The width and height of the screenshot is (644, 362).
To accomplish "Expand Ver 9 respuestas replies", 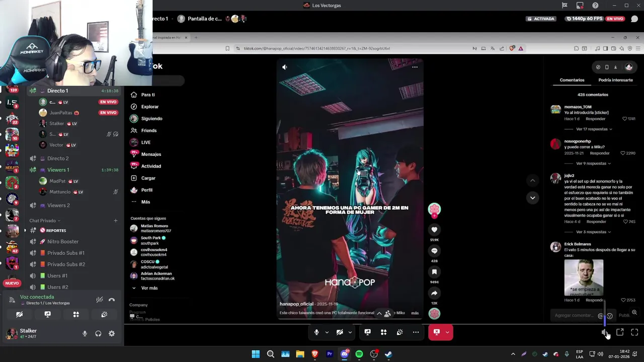I will pos(594,163).
